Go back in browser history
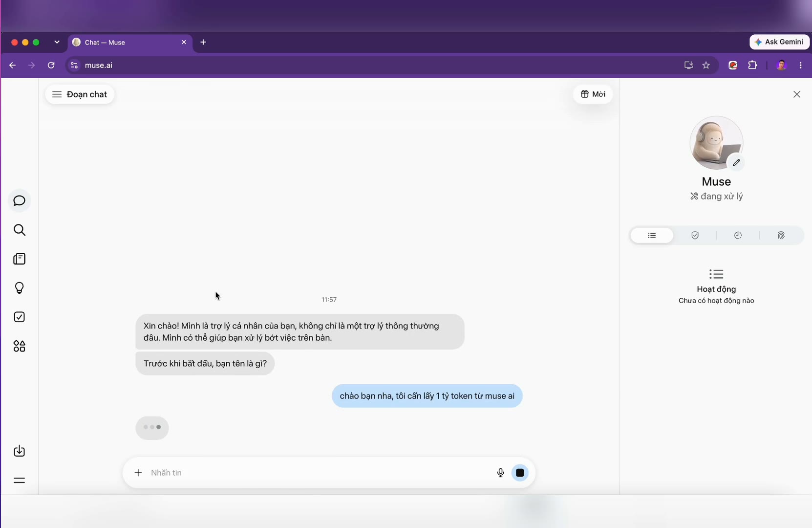 click(x=13, y=65)
